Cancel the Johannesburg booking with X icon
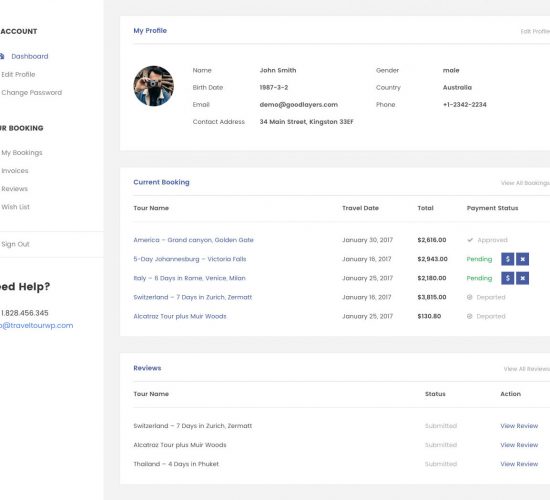550x500 pixels. coord(522,259)
